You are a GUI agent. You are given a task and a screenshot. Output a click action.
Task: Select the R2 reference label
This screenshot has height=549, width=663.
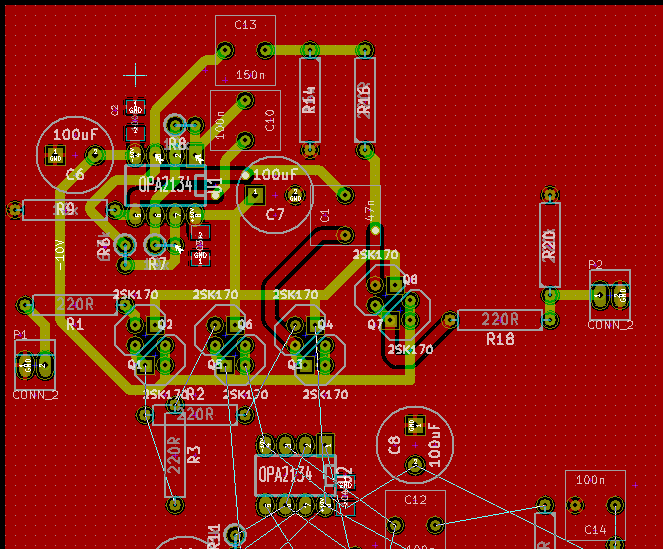pos(195,394)
